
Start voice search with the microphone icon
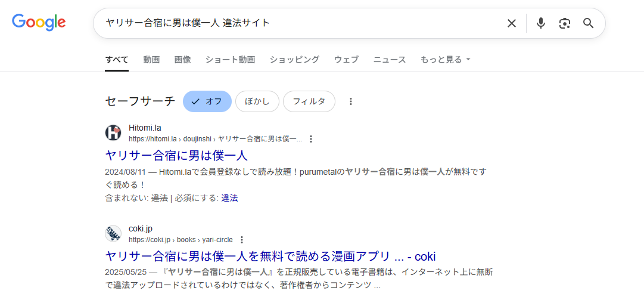tap(541, 23)
